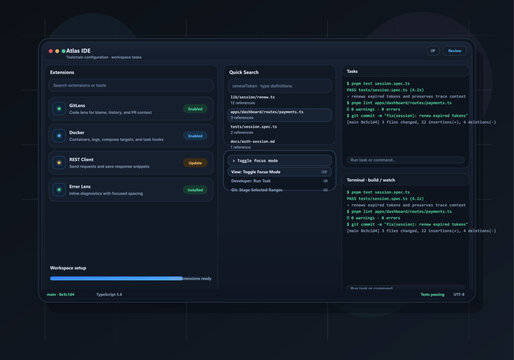Screen dimensions: 514x360
Task: Click the UTF-8 encoding status bar entry
Action: coord(459,295)
